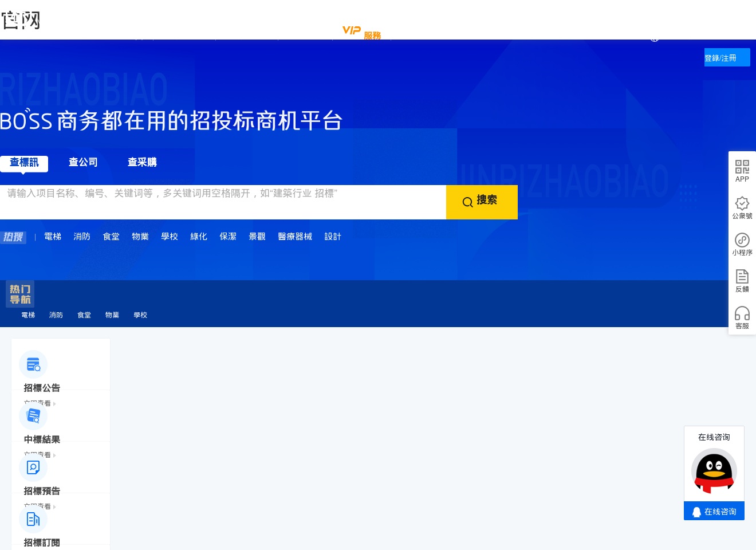The image size is (756, 550).
Task: Click the QQ penguin avatar
Action: pos(714,472)
